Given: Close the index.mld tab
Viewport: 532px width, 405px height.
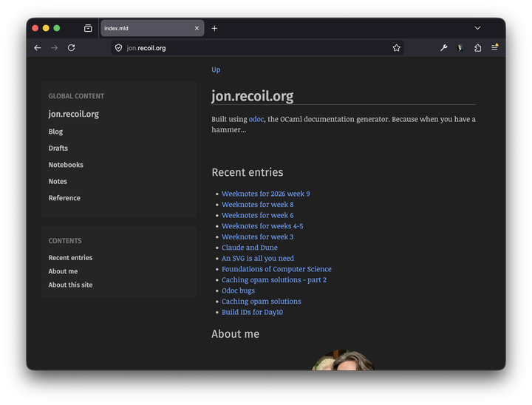Looking at the screenshot, I should pos(197,28).
